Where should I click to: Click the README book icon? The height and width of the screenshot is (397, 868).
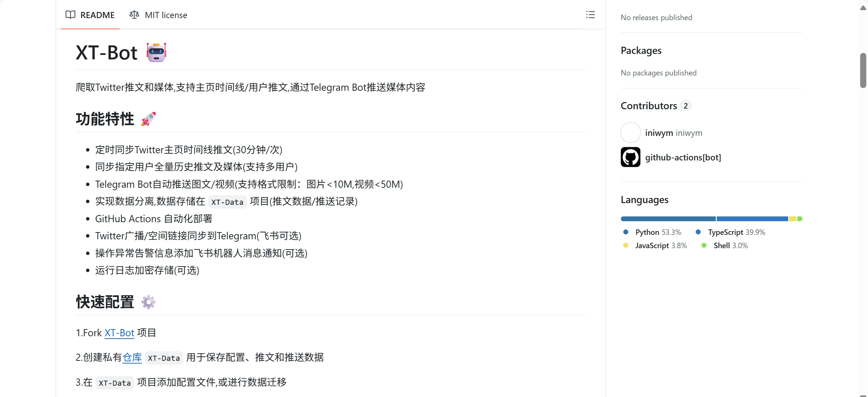pyautogui.click(x=70, y=15)
